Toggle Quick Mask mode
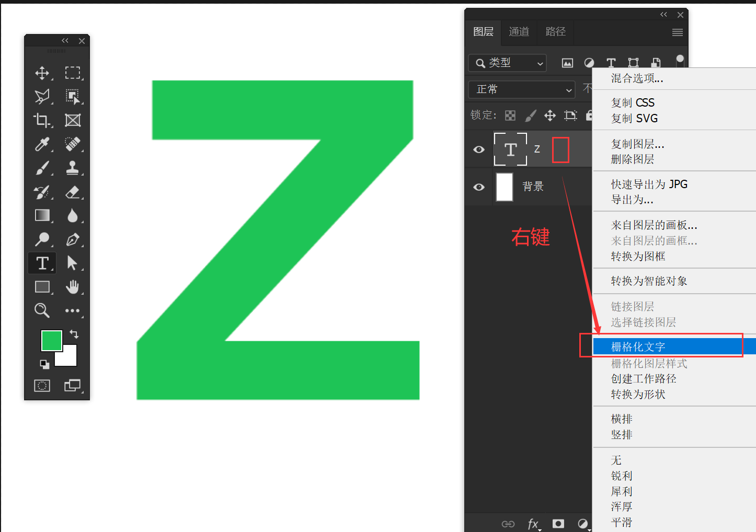 [42, 386]
